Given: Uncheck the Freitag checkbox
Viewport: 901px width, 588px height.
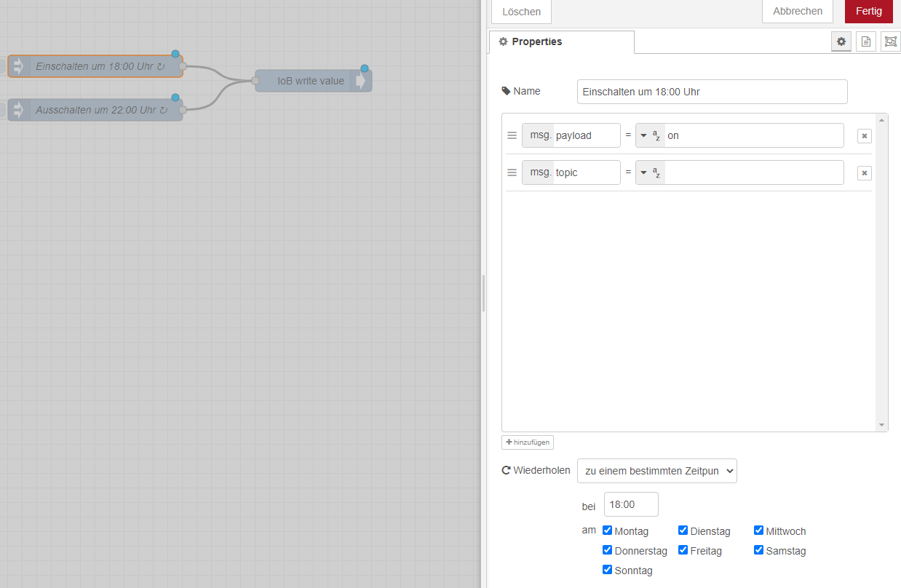Looking at the screenshot, I should pos(683,550).
